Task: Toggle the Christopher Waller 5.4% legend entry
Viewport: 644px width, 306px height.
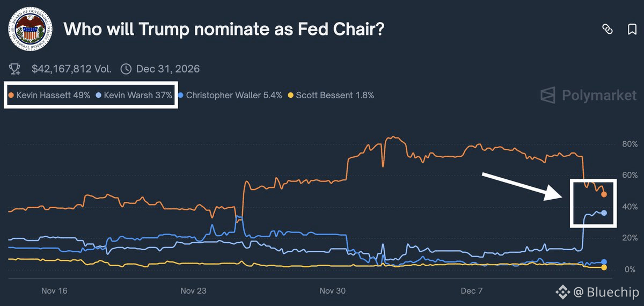Action: (x=231, y=96)
